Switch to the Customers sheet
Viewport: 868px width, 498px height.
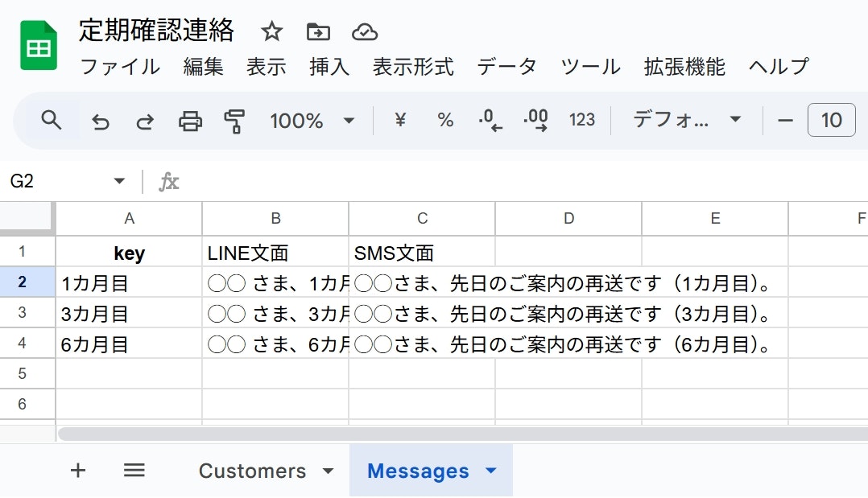[254, 471]
